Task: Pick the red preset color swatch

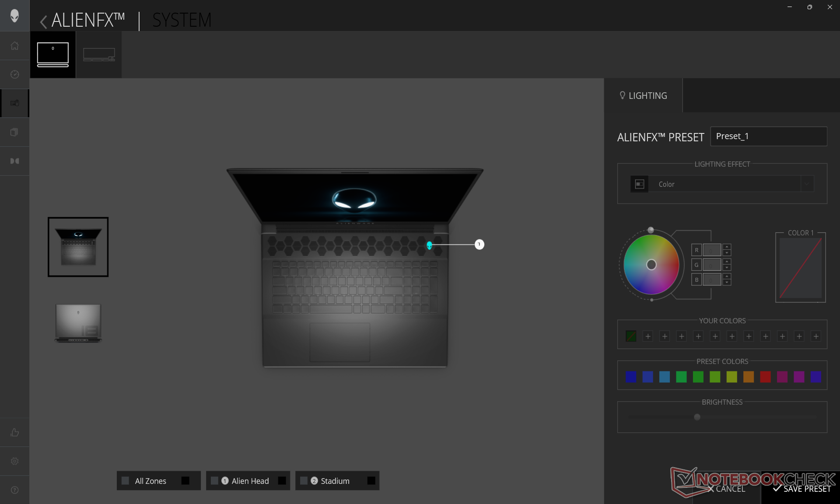Action: [x=765, y=377]
